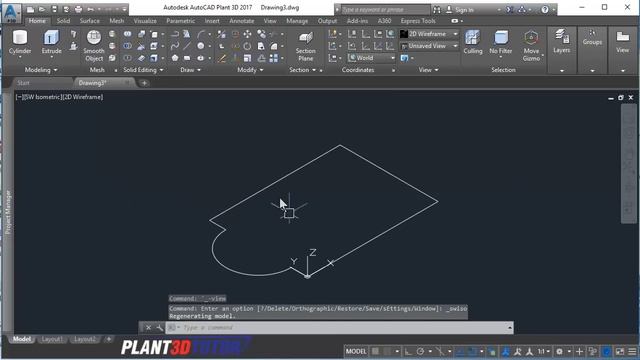The height and width of the screenshot is (360, 640).
Task: Open the Groups panel icon
Action: (592, 38)
